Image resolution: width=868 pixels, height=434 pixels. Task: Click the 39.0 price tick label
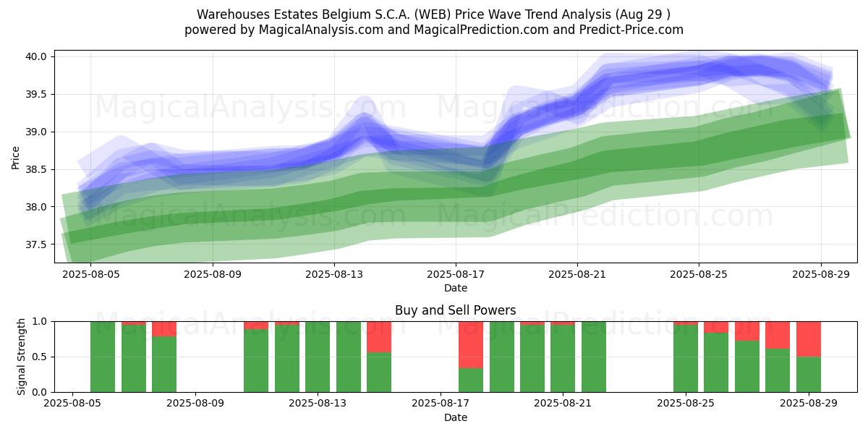(x=37, y=132)
